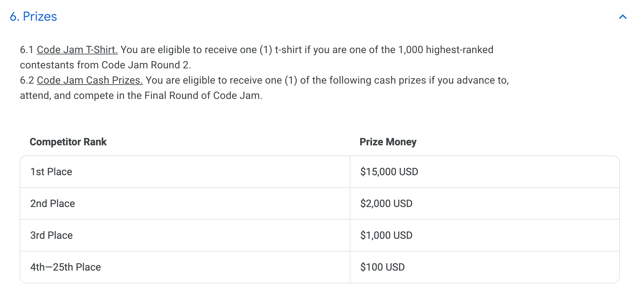
Task: Click the Competitor Rank column header
Action: (x=68, y=142)
